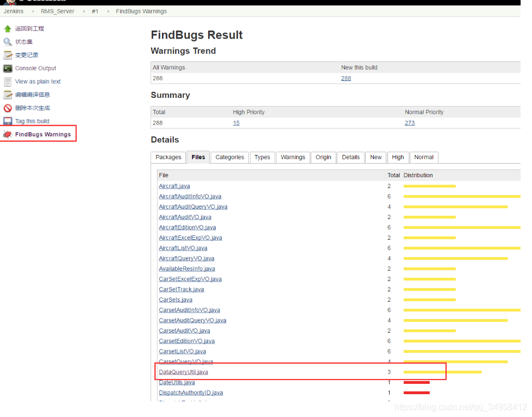Click red distribution bar for DateUtils.java
Image resolution: width=532 pixels, height=417 pixels.
[417, 382]
